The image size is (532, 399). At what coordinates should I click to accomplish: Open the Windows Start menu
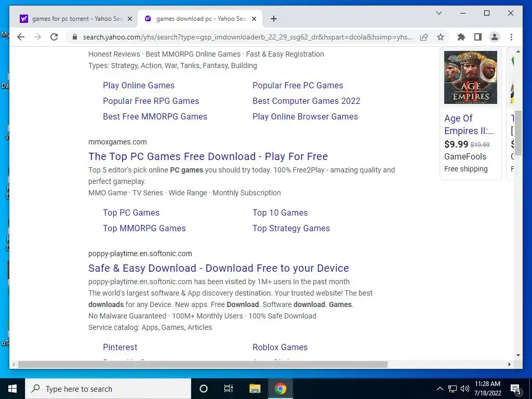12,389
